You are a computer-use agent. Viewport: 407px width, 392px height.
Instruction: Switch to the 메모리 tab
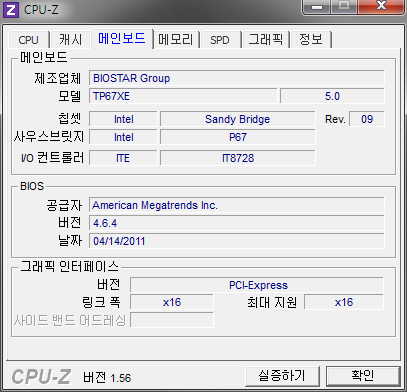pos(176,40)
